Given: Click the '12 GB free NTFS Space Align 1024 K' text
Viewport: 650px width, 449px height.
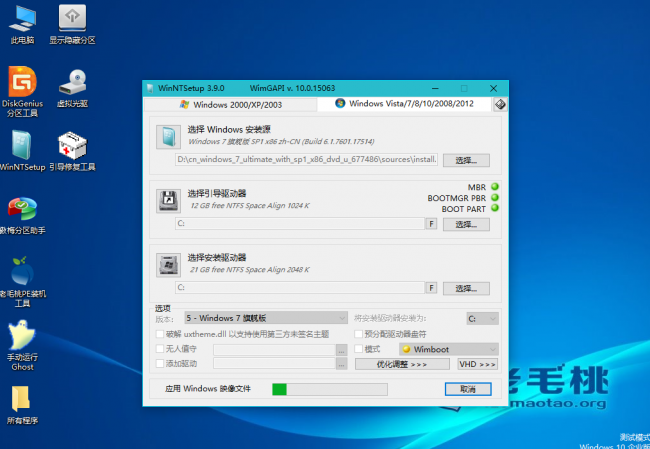Looking at the screenshot, I should [250, 205].
